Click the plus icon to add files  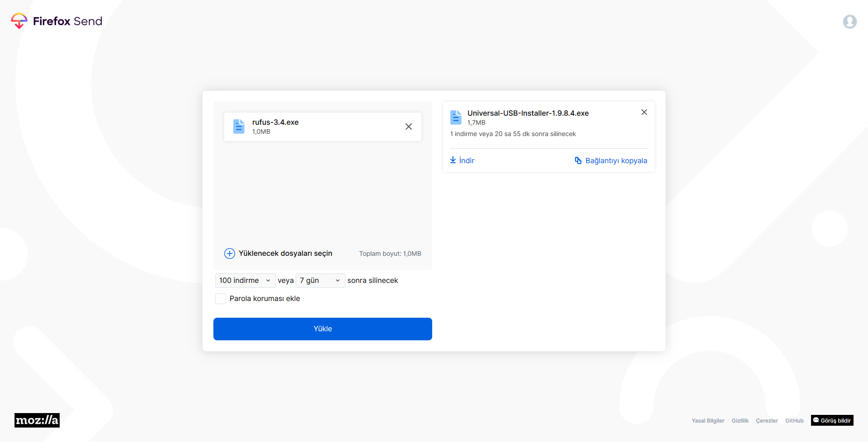[x=230, y=254]
